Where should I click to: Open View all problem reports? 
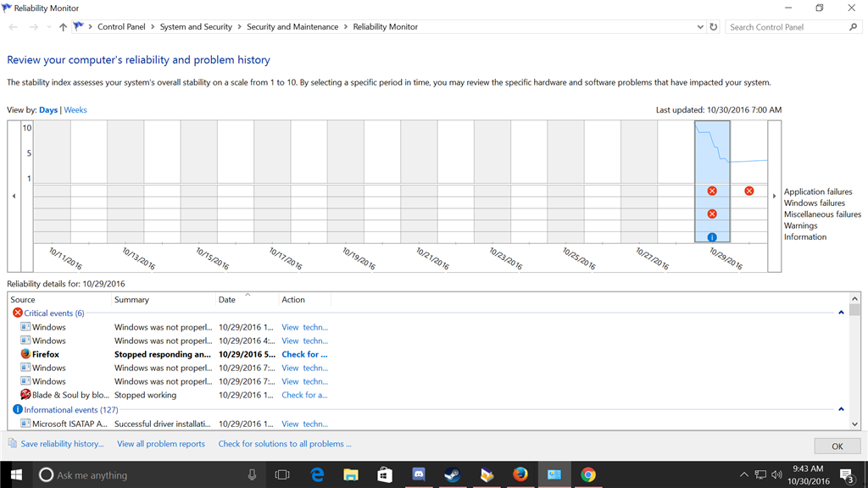[160, 444]
